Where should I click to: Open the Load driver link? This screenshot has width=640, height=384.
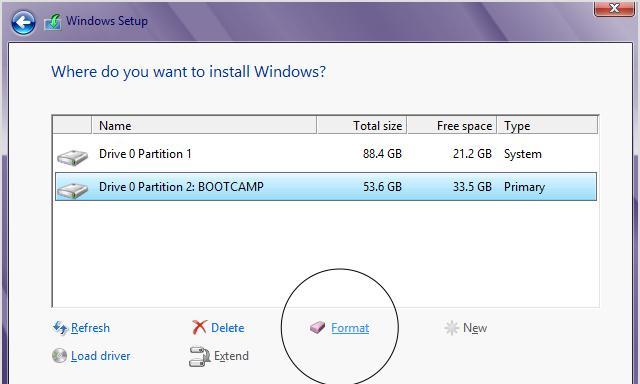click(100, 356)
